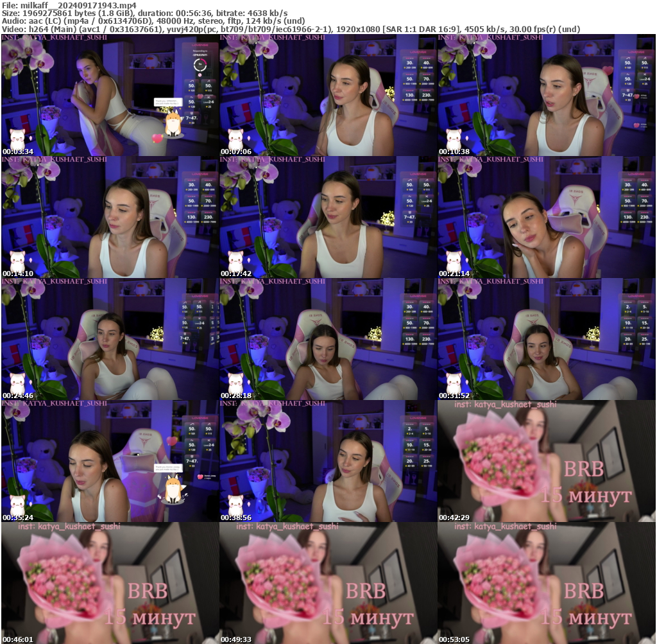Click the 7~47 random vibe tile
Image resolution: width=657 pixels, height=644 pixels.
pyautogui.click(x=191, y=118)
